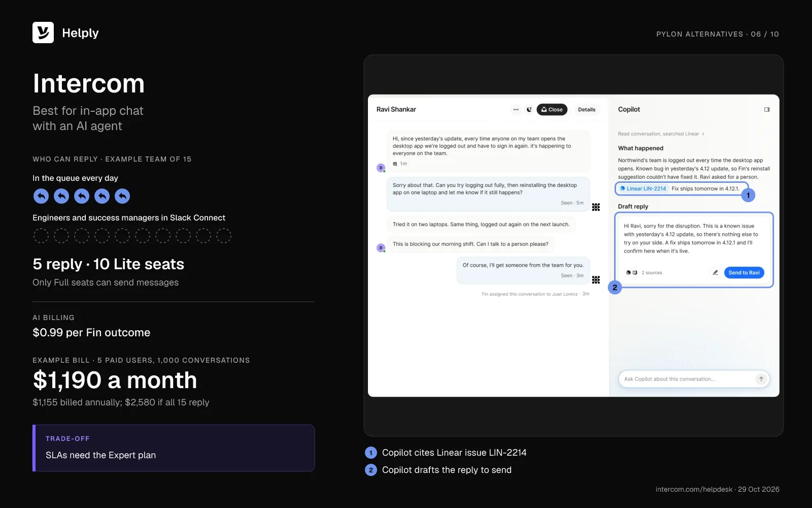View the 2 sources label
The height and width of the screenshot is (508, 812).
(652, 273)
